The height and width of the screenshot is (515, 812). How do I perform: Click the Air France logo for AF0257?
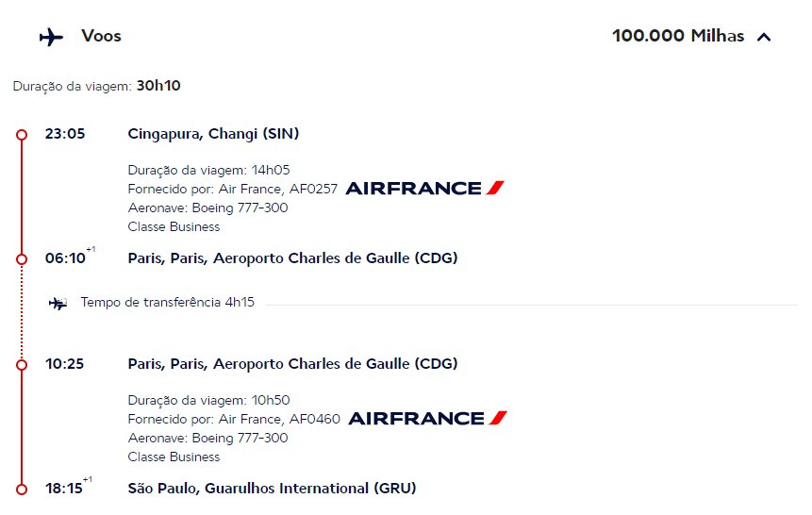(x=424, y=188)
